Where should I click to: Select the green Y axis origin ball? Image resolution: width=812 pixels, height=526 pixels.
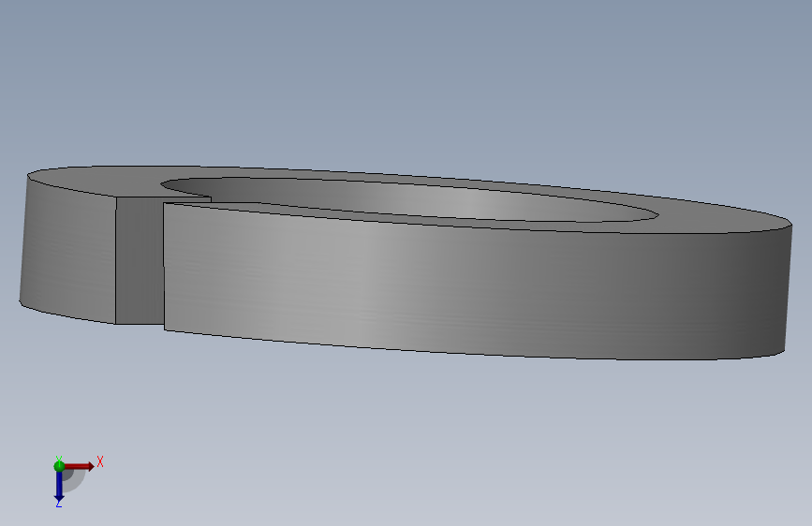click(x=59, y=466)
